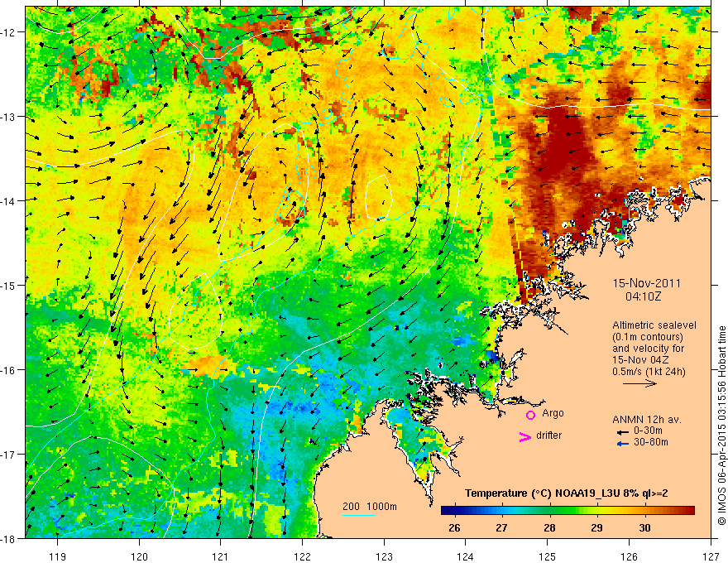Click the '30-80m' depth label
This screenshot has height=563, width=728.
point(651,442)
